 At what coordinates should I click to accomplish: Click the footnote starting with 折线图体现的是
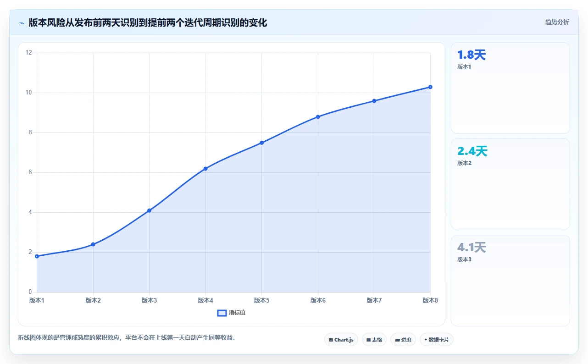[127, 338]
